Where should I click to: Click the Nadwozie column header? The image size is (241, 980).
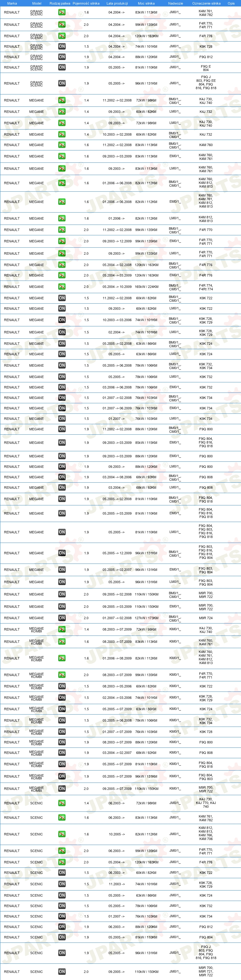[x=175, y=3]
